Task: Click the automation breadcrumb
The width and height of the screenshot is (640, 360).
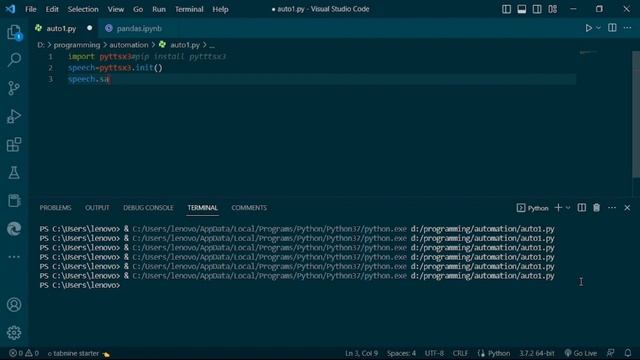Action: 129,45
